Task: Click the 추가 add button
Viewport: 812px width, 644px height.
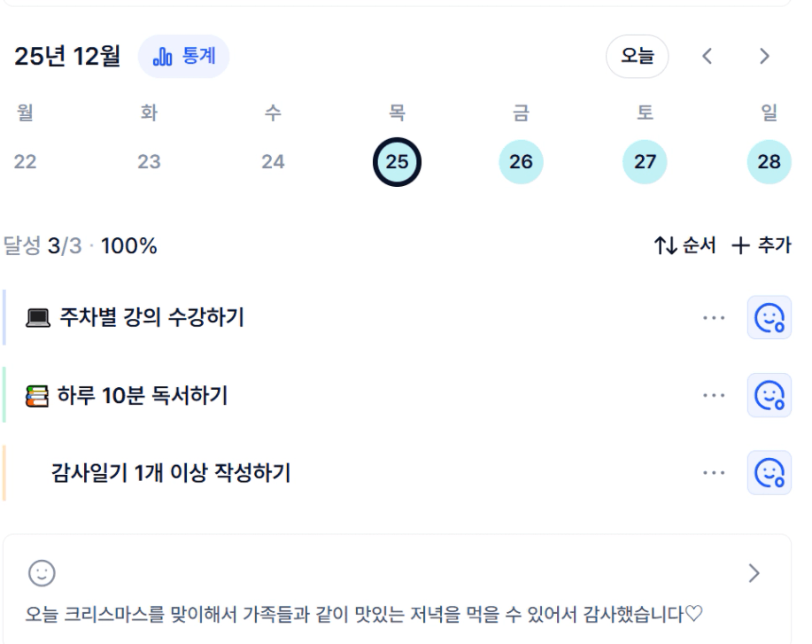Action: point(761,246)
